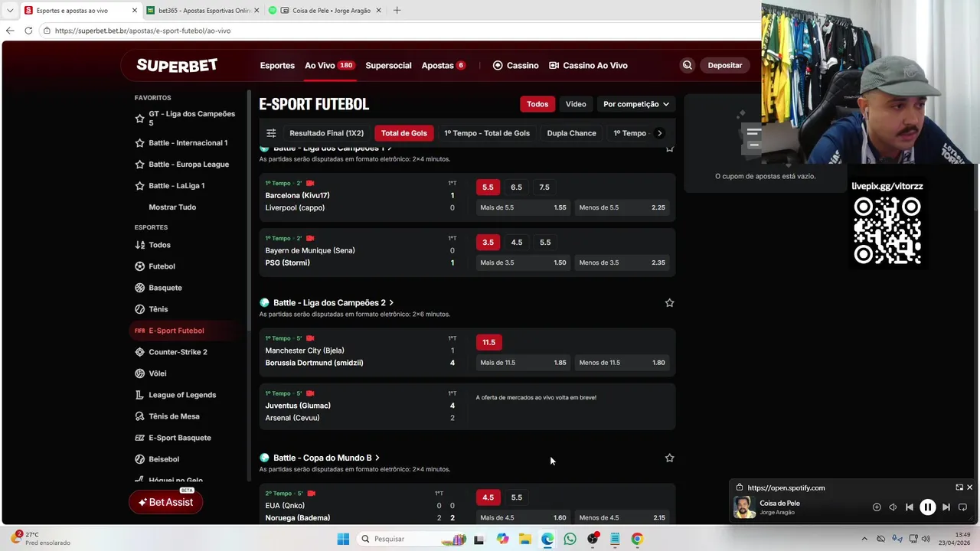Image resolution: width=980 pixels, height=551 pixels.
Task: Return Spotify mini player to tab
Action: click(x=959, y=487)
